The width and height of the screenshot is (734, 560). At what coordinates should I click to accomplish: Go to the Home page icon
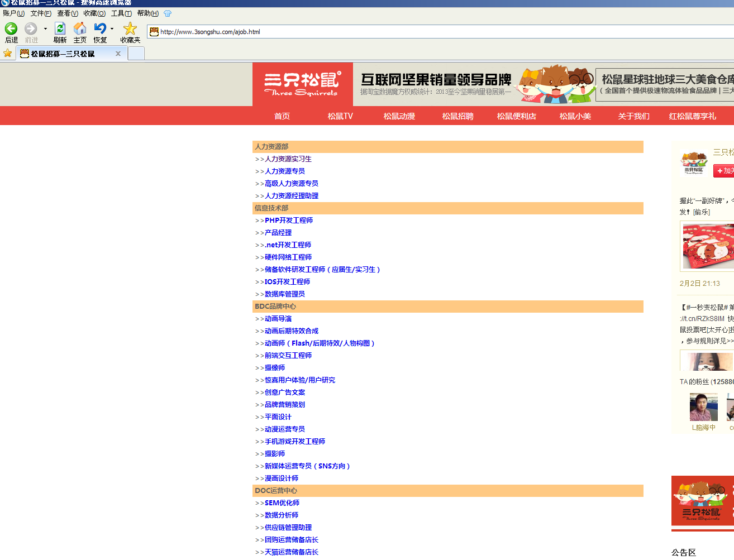80,28
